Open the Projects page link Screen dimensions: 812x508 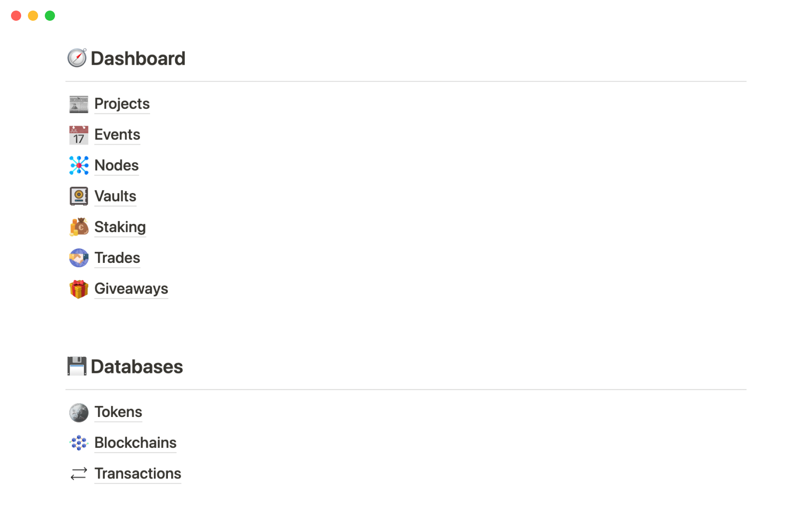click(122, 104)
